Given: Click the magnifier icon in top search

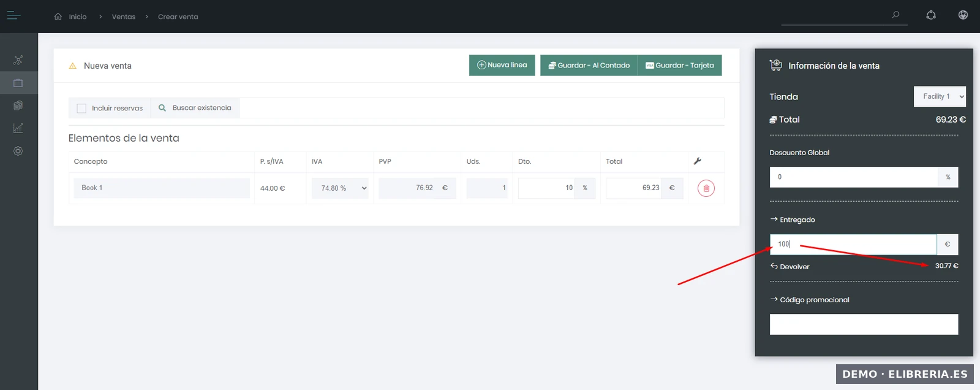Looking at the screenshot, I should pyautogui.click(x=895, y=15).
